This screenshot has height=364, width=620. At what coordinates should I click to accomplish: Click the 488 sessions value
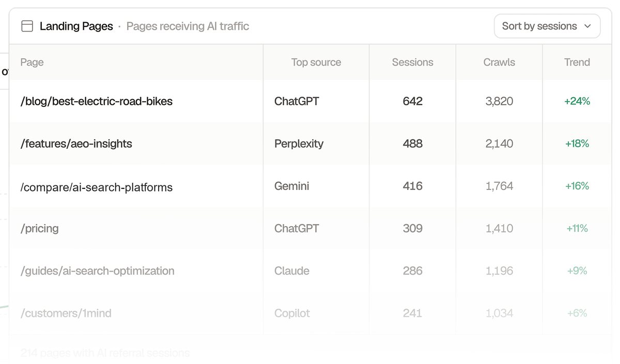412,144
